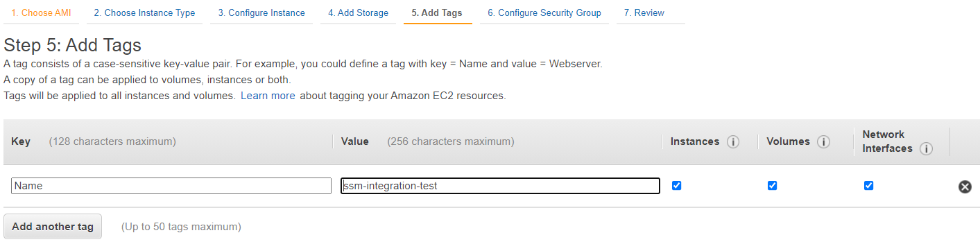Focus the Value field with ssm-integration-test

500,186
